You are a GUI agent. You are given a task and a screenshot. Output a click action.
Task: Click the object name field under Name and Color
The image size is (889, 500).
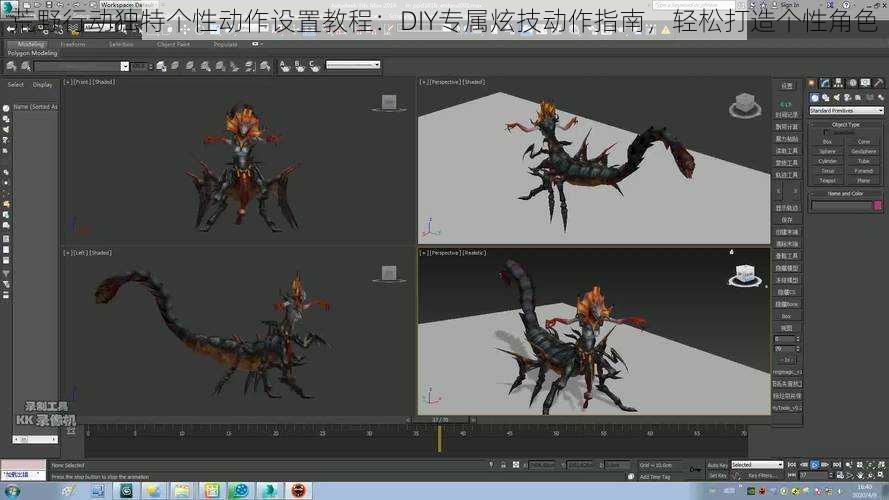tap(842, 205)
